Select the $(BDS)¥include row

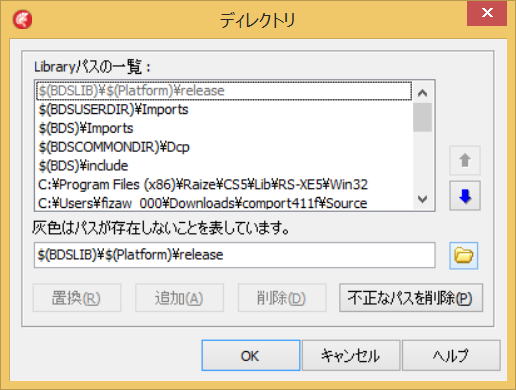[224, 166]
